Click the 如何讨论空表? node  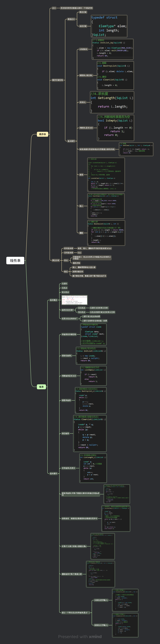click(x=68, y=310)
